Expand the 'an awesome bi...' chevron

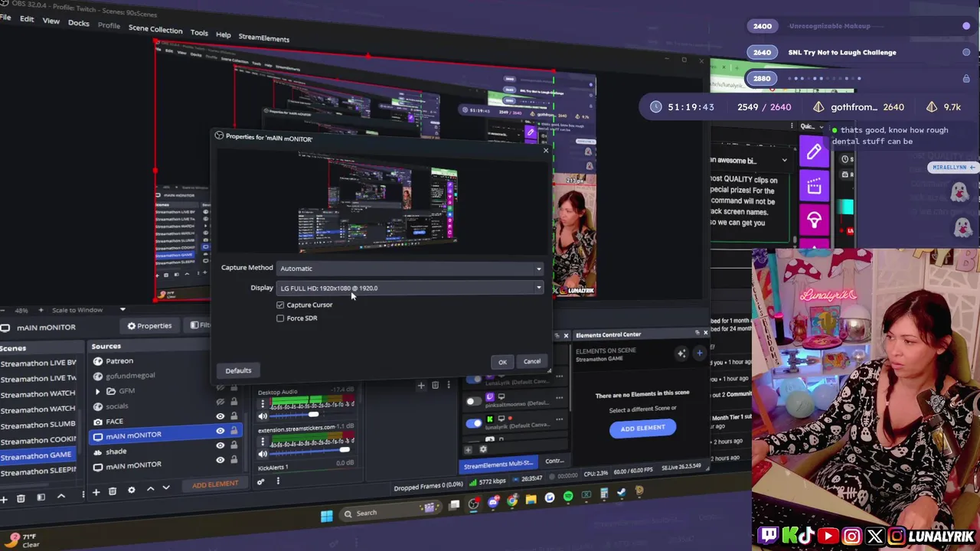784,161
